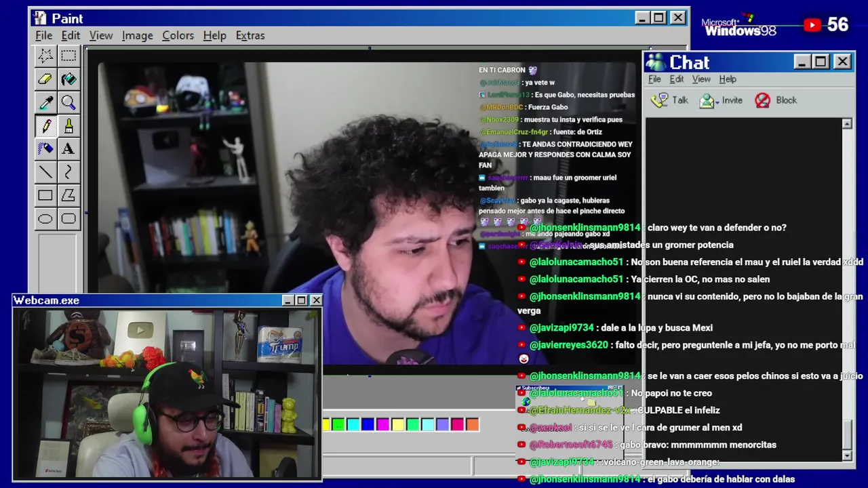
Task: Select the Rectangle shape tool
Action: pos(45,195)
